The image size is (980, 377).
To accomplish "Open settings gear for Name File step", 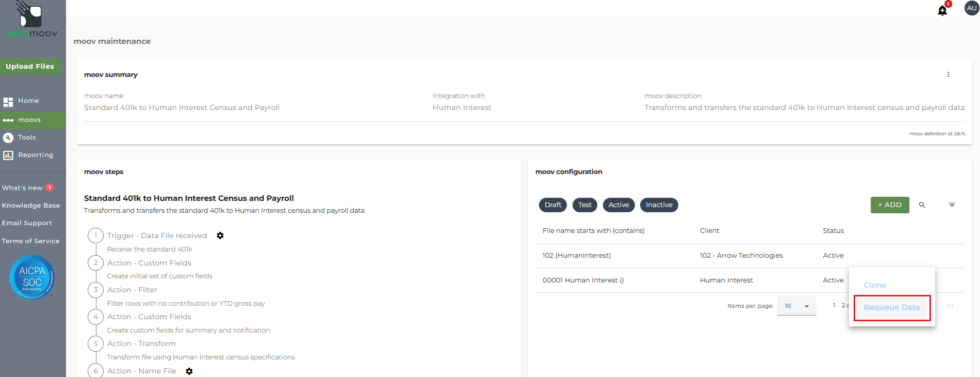I will click(x=189, y=371).
